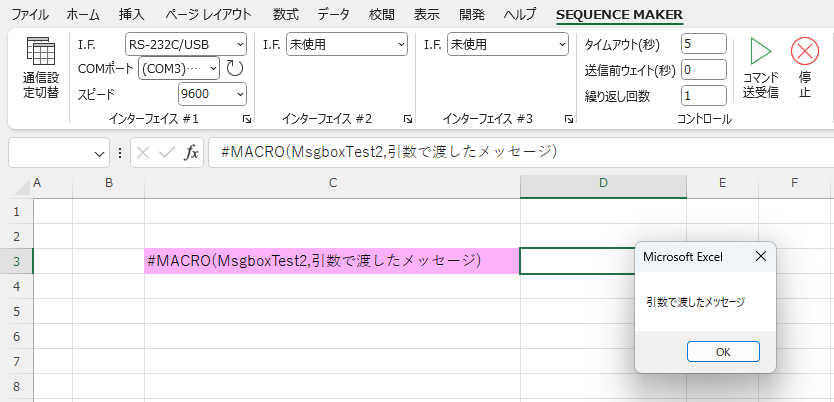The width and height of the screenshot is (834, 402).
Task: Select column B header
Action: coord(109,183)
